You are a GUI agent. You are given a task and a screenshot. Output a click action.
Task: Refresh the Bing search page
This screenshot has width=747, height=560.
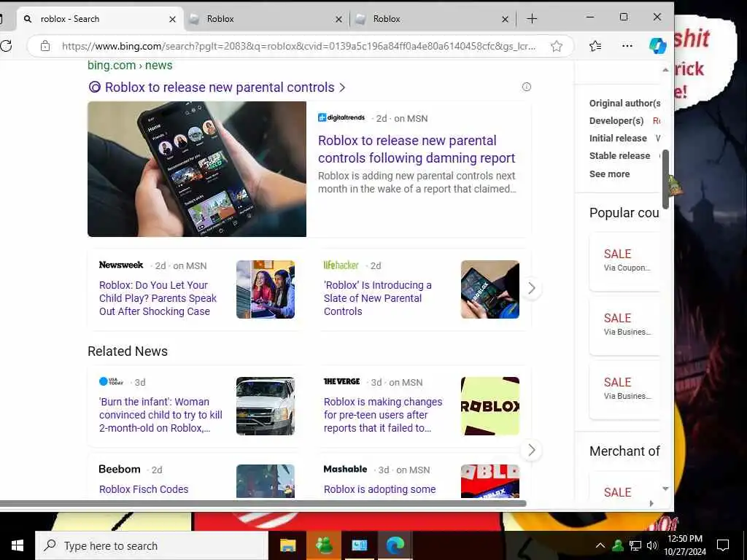pyautogui.click(x=6, y=46)
